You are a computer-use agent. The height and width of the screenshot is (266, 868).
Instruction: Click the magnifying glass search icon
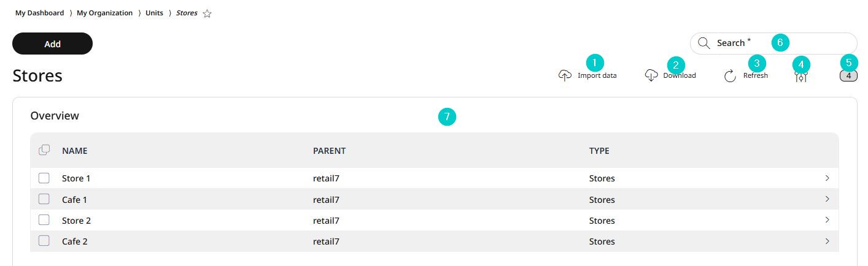pyautogui.click(x=703, y=43)
